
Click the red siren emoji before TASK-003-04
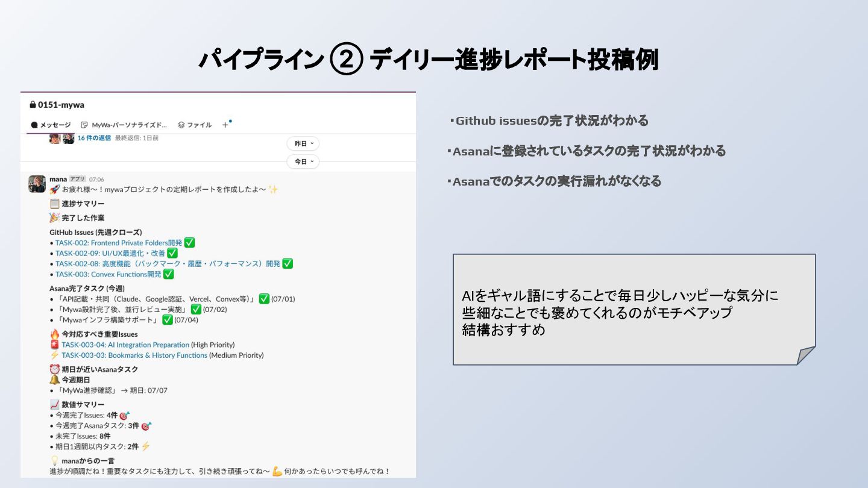click(x=54, y=345)
